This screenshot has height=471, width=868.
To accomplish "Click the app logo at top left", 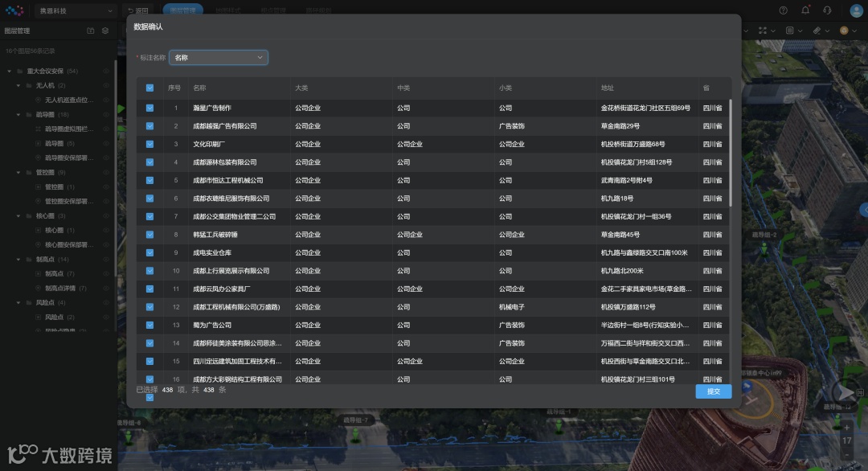I will click(14, 10).
